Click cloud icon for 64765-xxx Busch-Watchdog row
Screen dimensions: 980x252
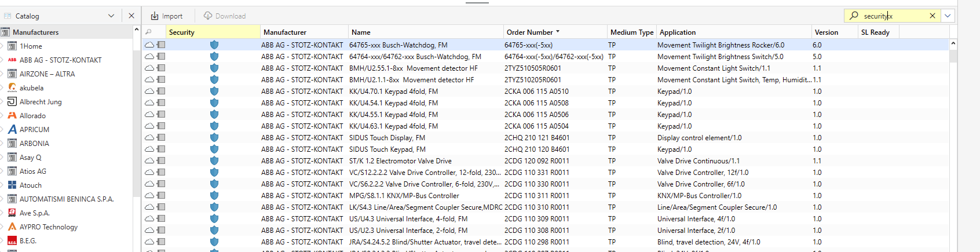pos(149,45)
